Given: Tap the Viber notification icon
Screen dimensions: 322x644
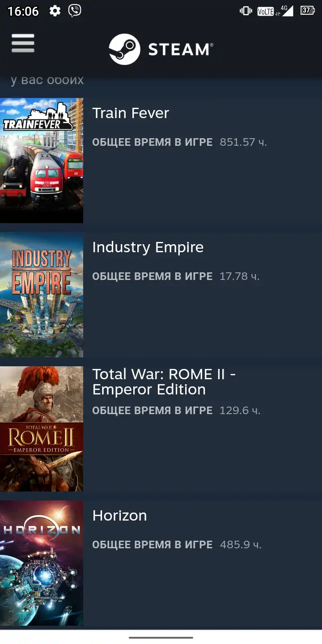Looking at the screenshot, I should point(75,11).
